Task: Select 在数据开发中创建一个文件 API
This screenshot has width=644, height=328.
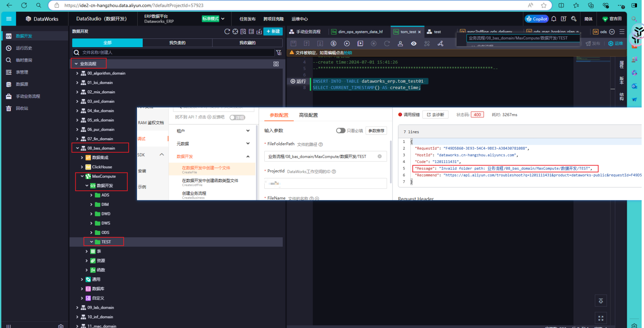Action: (212, 169)
